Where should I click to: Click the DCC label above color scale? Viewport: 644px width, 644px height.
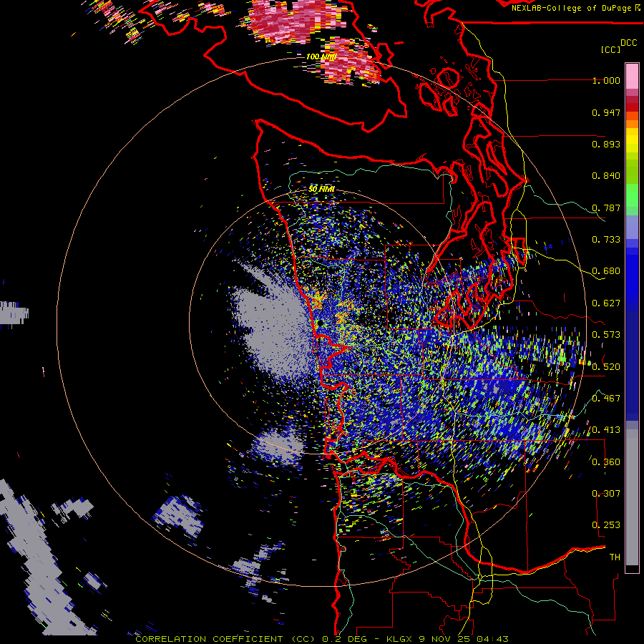coord(628,43)
